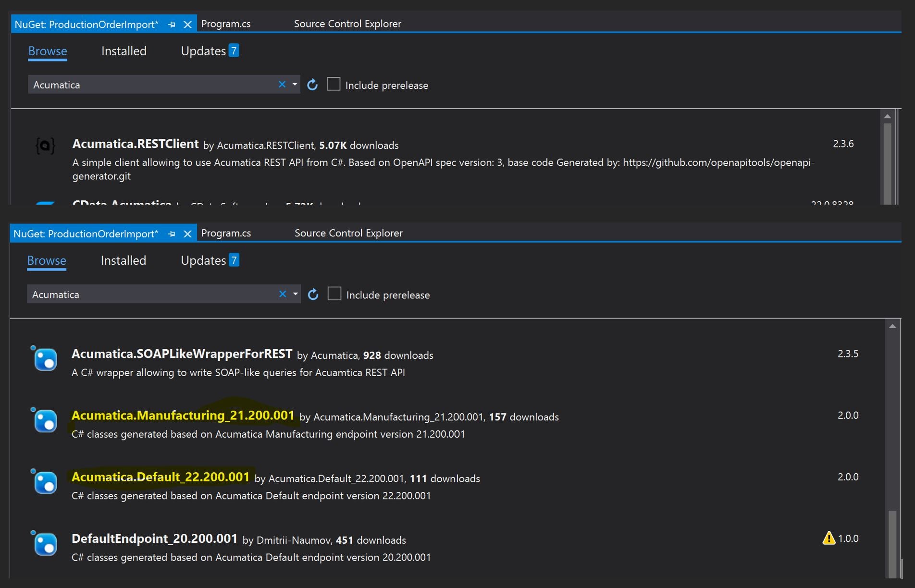This screenshot has width=915, height=588.
Task: Click Acumatica.SOAPLikeWrapperForREST package icon
Action: click(x=45, y=358)
